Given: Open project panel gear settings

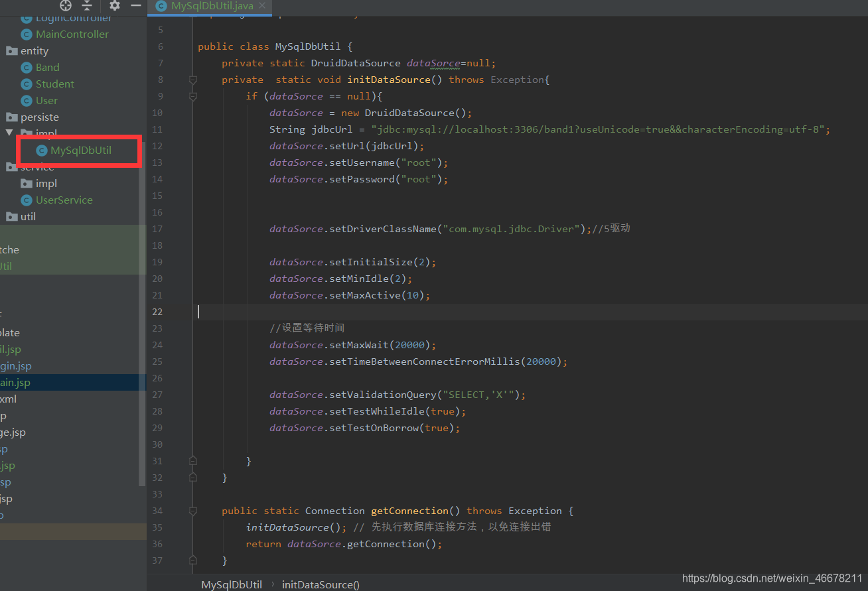Looking at the screenshot, I should tap(115, 5).
